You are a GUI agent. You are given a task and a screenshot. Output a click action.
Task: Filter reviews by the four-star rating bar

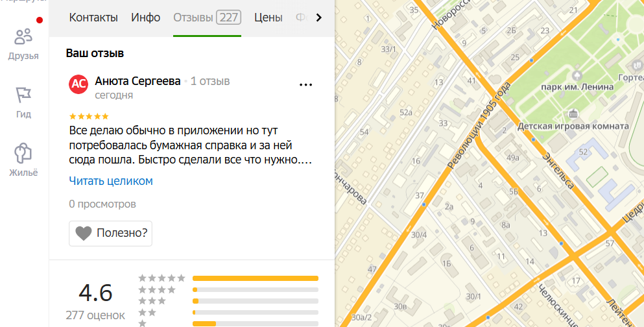pos(256,289)
